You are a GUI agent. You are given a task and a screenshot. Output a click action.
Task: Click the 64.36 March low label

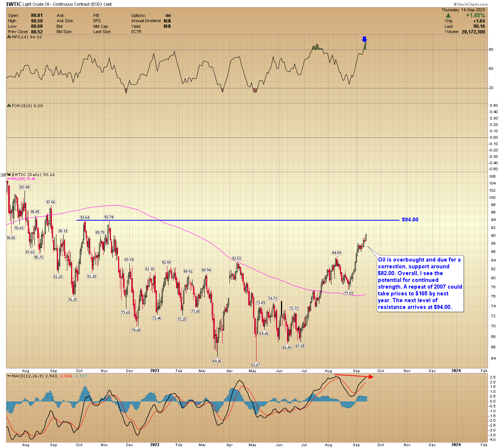coord(217,361)
